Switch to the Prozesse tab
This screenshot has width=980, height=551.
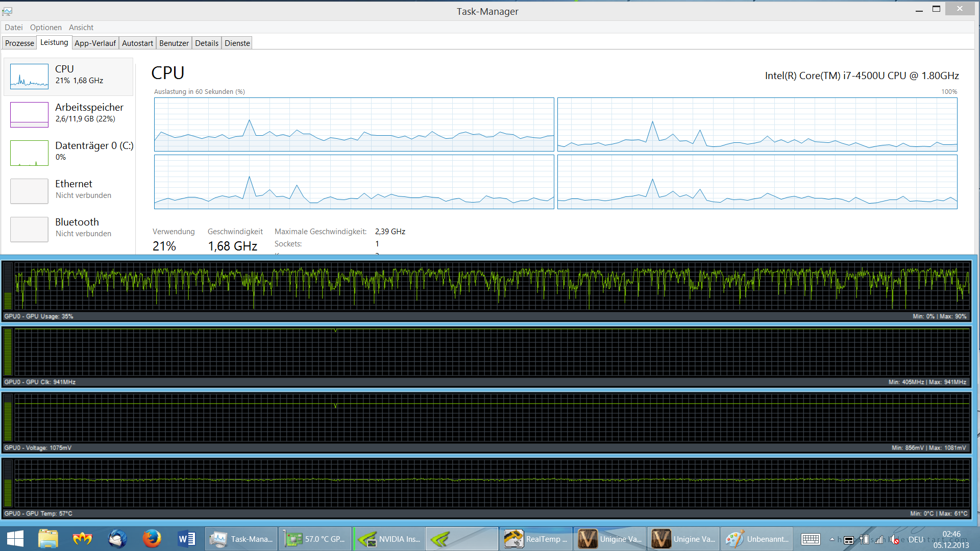point(19,43)
